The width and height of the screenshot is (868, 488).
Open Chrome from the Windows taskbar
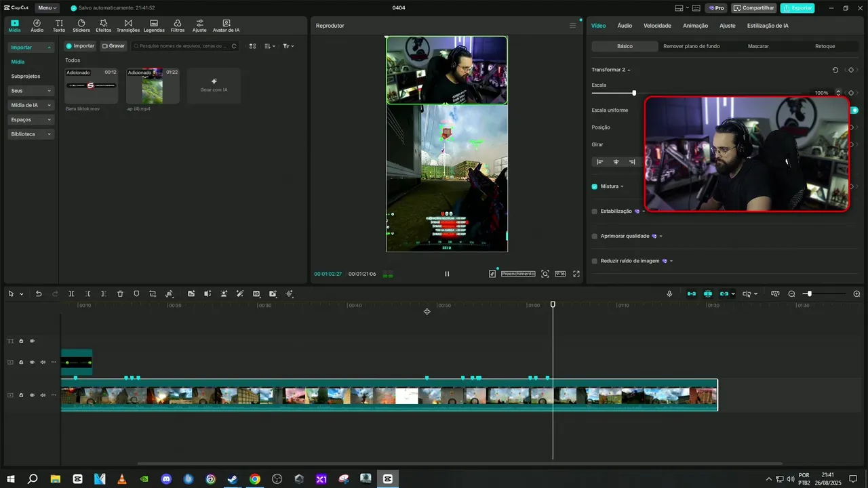pyautogui.click(x=254, y=479)
